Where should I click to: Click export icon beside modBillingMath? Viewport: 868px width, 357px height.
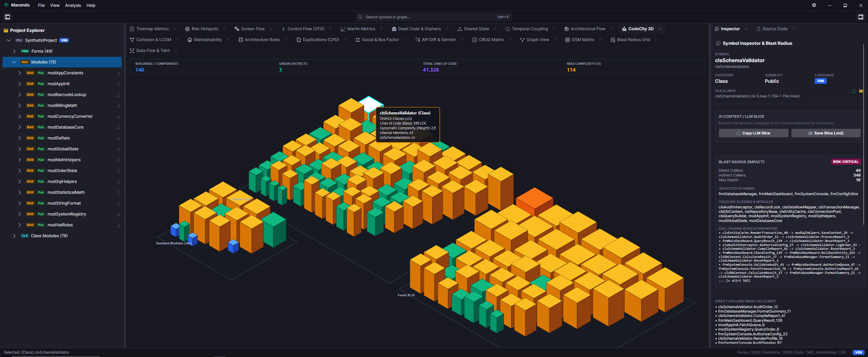119,106
